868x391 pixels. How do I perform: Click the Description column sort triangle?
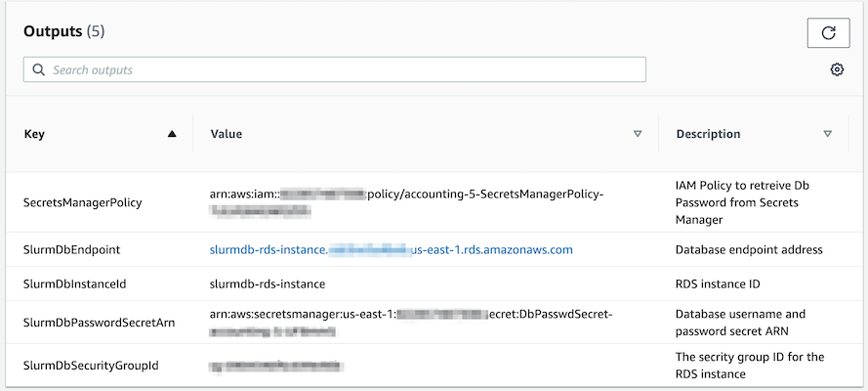click(828, 134)
